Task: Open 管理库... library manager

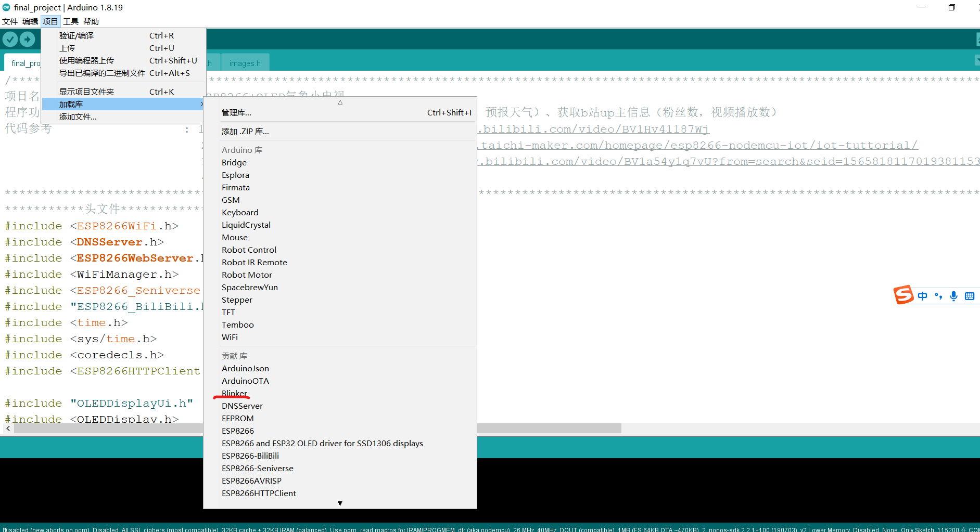Action: [x=340, y=112]
